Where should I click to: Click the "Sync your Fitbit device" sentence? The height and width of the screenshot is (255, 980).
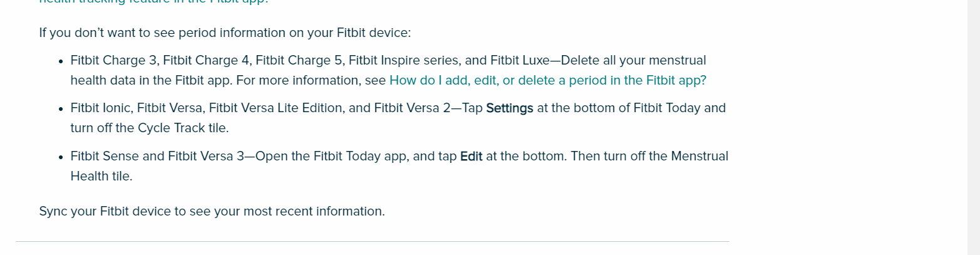(212, 211)
